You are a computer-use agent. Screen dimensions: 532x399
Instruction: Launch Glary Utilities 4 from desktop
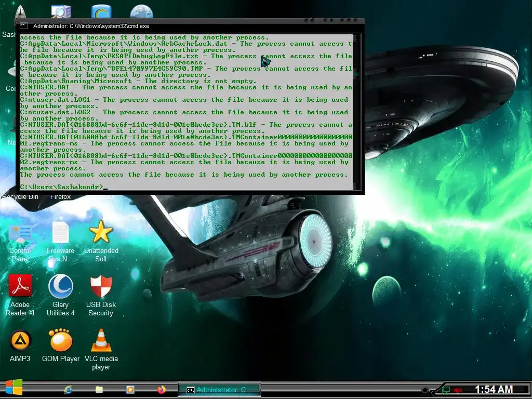pyautogui.click(x=60, y=295)
